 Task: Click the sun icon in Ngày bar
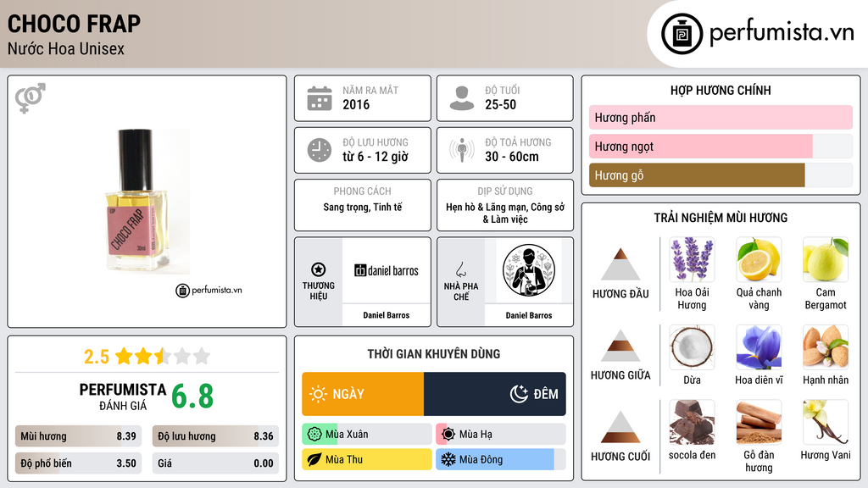pos(319,394)
